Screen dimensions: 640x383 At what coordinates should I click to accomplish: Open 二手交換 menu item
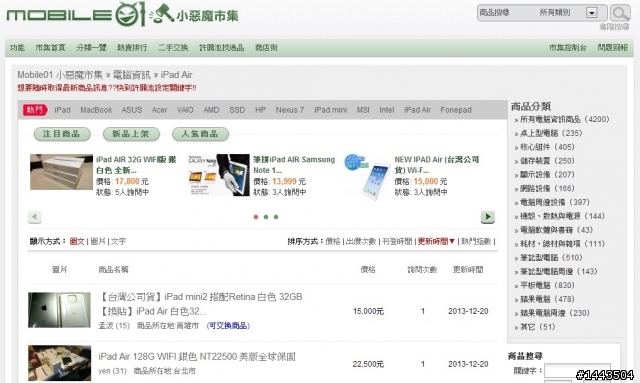coord(173,48)
